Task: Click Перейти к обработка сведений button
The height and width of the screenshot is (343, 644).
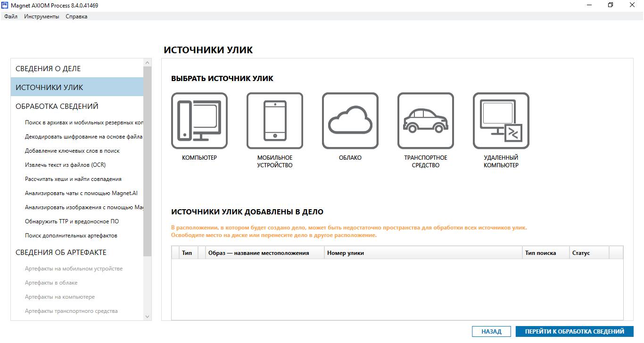Action: pyautogui.click(x=575, y=332)
